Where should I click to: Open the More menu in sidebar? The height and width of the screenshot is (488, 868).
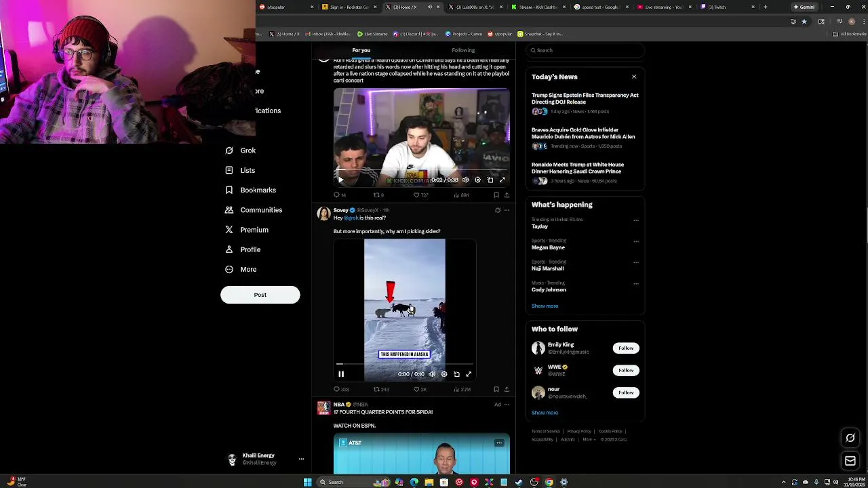[241, 269]
